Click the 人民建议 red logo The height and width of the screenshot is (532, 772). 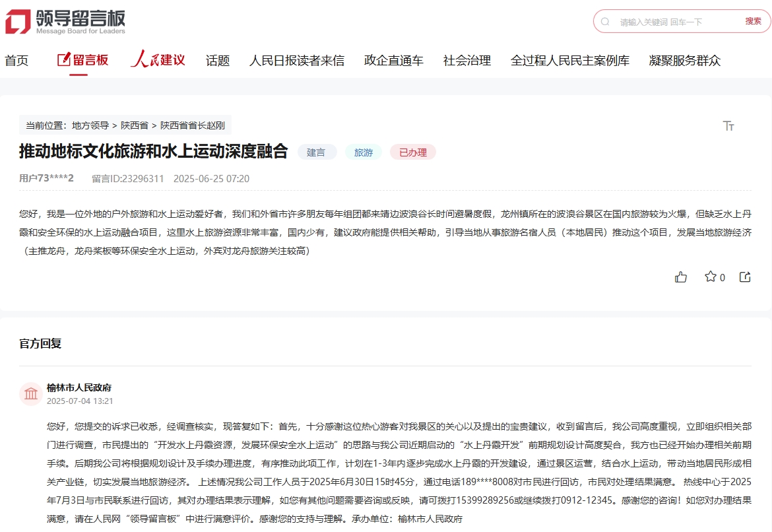(158, 60)
